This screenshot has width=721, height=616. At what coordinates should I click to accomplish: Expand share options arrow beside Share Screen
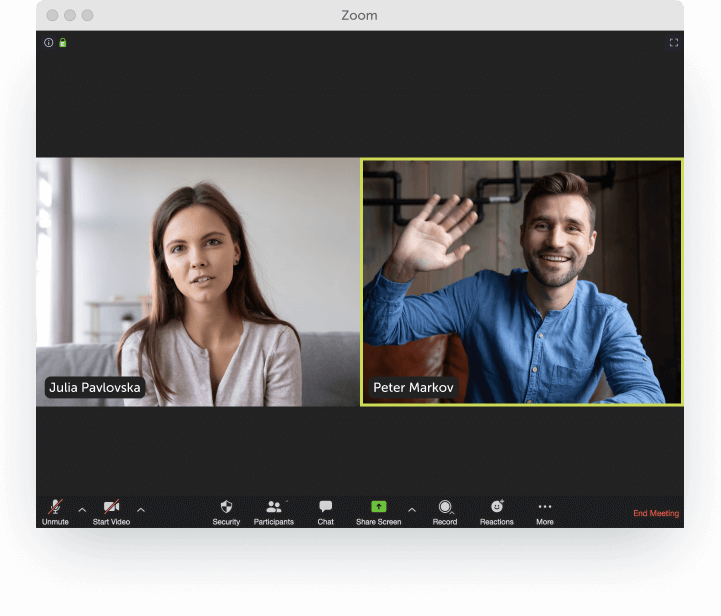point(412,510)
